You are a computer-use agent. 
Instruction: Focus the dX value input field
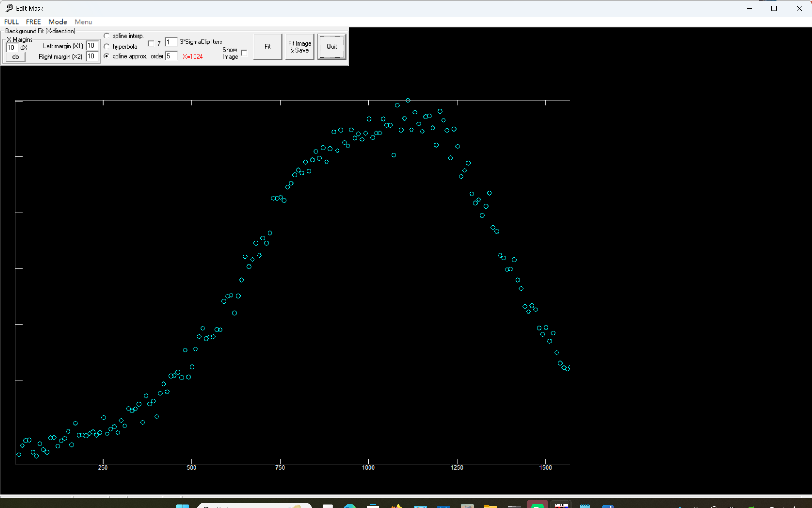[x=11, y=48]
